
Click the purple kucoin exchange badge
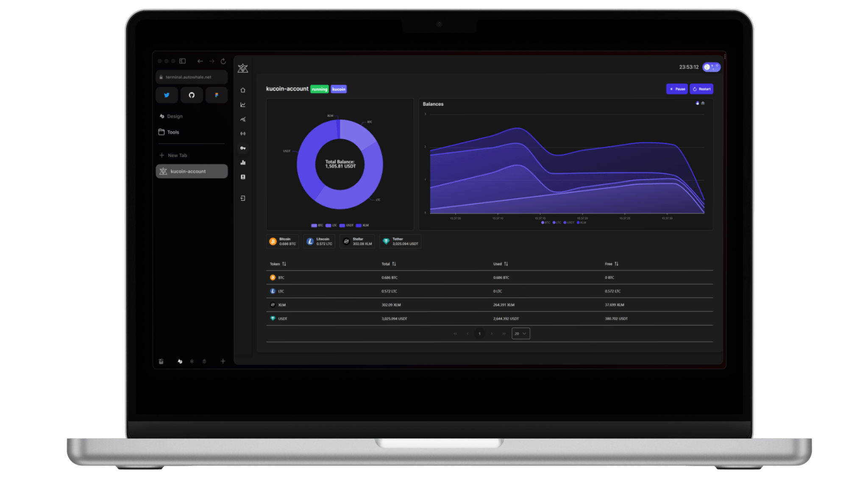(x=339, y=89)
